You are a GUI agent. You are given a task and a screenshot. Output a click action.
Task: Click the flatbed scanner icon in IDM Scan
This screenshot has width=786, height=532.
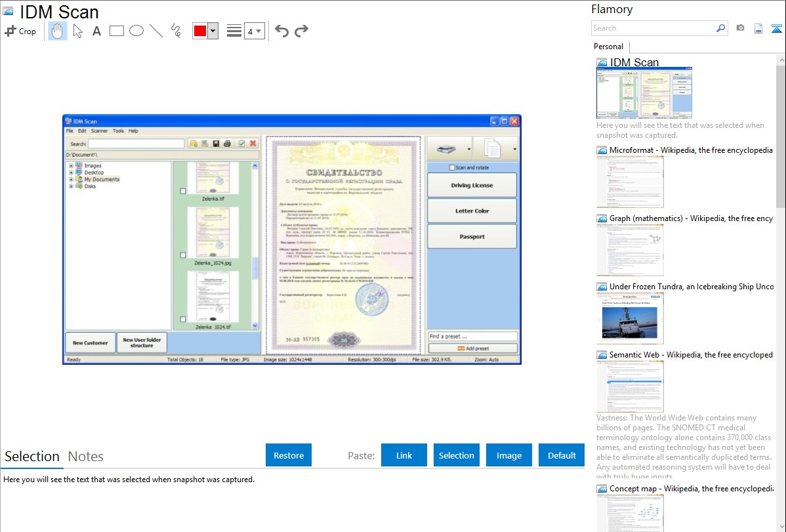pyautogui.click(x=445, y=149)
